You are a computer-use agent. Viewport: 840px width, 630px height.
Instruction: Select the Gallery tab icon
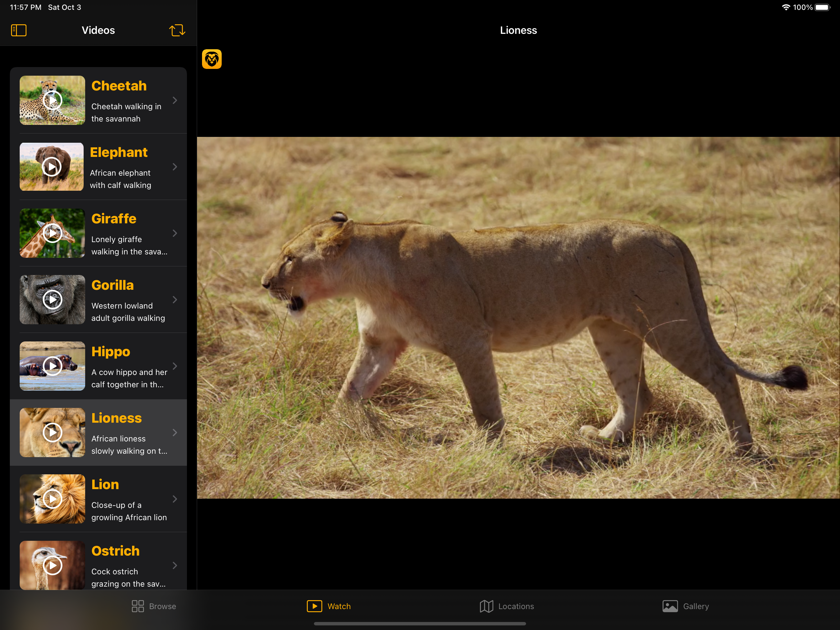(669, 606)
